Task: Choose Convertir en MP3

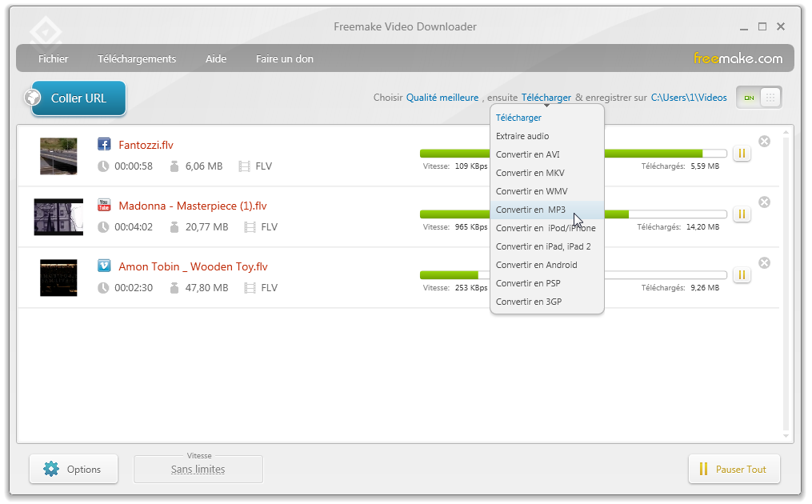Action: coord(547,210)
